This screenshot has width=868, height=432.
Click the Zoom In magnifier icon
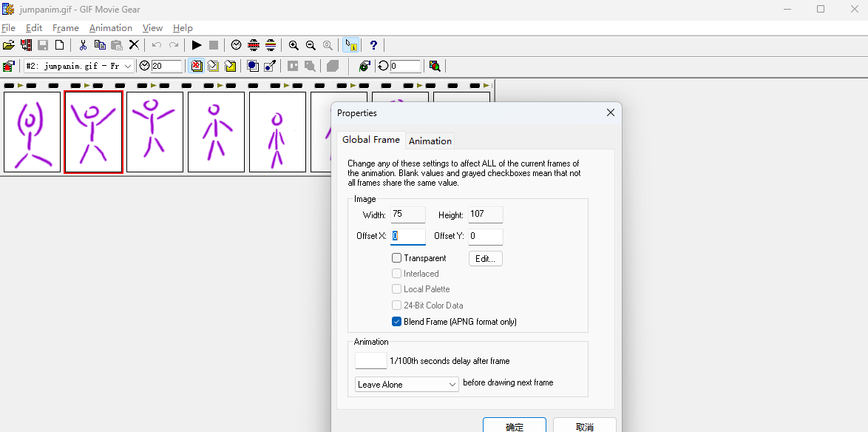tap(294, 45)
